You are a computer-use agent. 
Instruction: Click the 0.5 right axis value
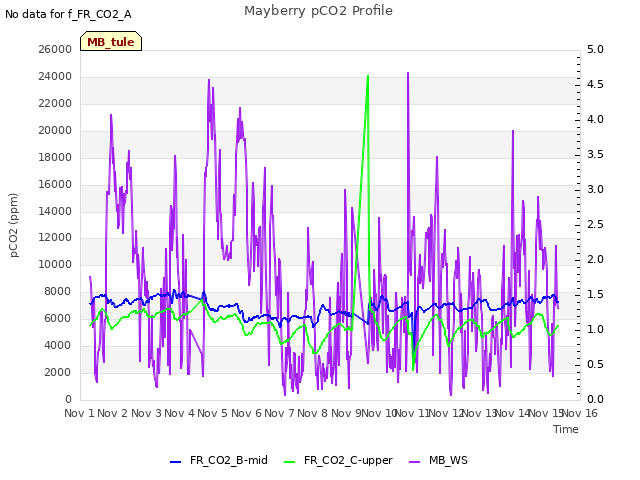click(595, 364)
